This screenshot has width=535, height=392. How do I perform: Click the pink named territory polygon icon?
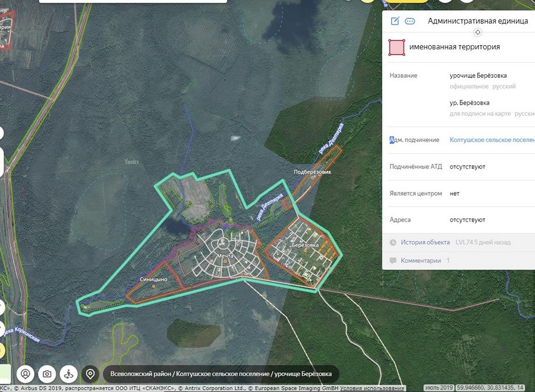(x=396, y=48)
